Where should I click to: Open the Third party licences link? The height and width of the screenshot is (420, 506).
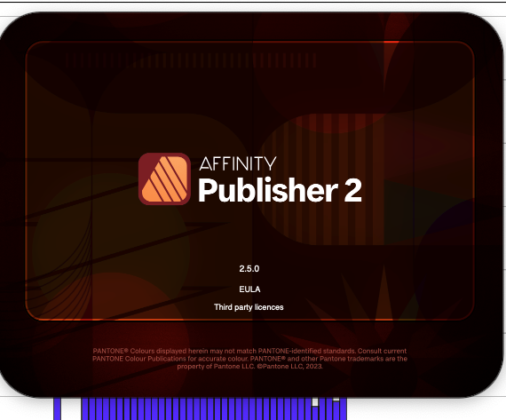[249, 307]
